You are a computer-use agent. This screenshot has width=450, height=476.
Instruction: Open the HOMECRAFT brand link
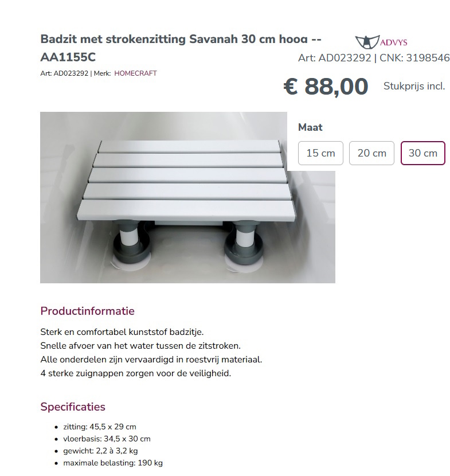[x=135, y=73]
